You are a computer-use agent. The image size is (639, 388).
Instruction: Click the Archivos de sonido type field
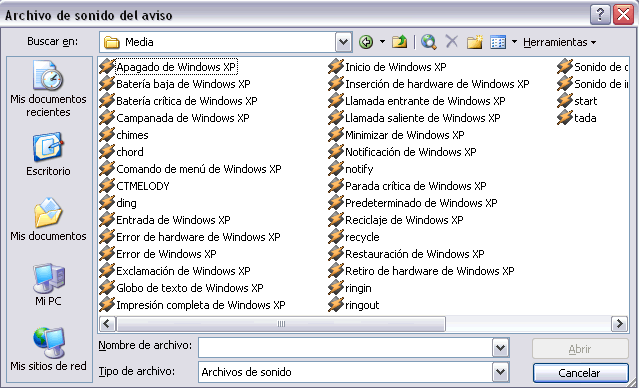coord(345,372)
